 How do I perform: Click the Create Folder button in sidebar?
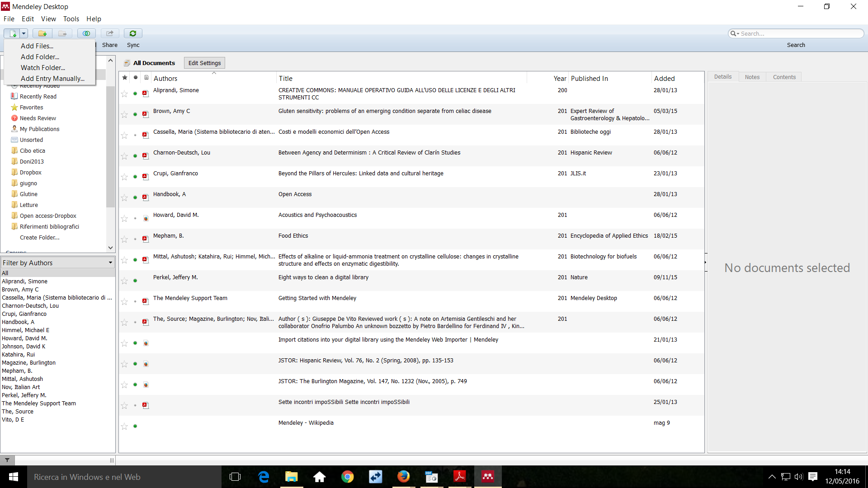[x=39, y=237]
